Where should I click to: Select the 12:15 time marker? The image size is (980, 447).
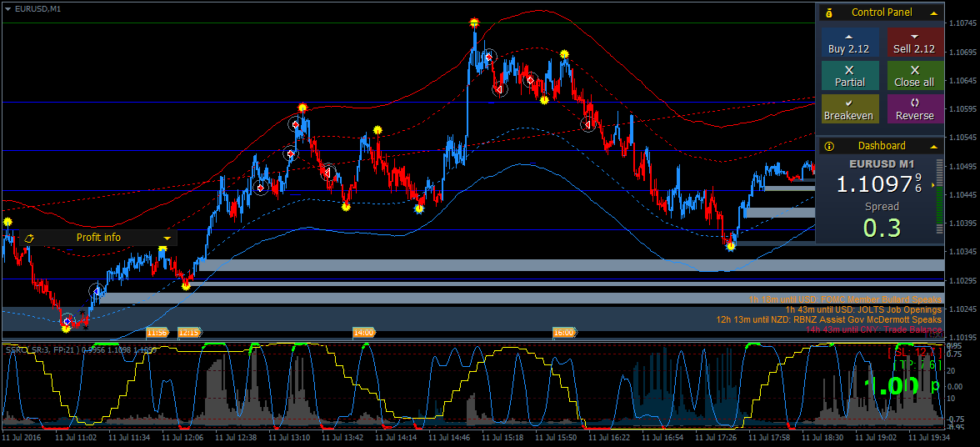coord(189,333)
